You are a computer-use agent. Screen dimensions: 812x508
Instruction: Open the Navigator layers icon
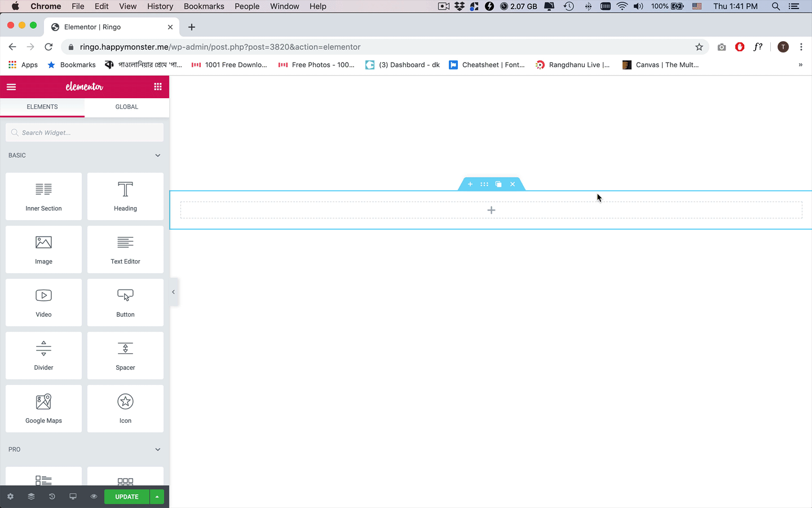click(x=31, y=496)
